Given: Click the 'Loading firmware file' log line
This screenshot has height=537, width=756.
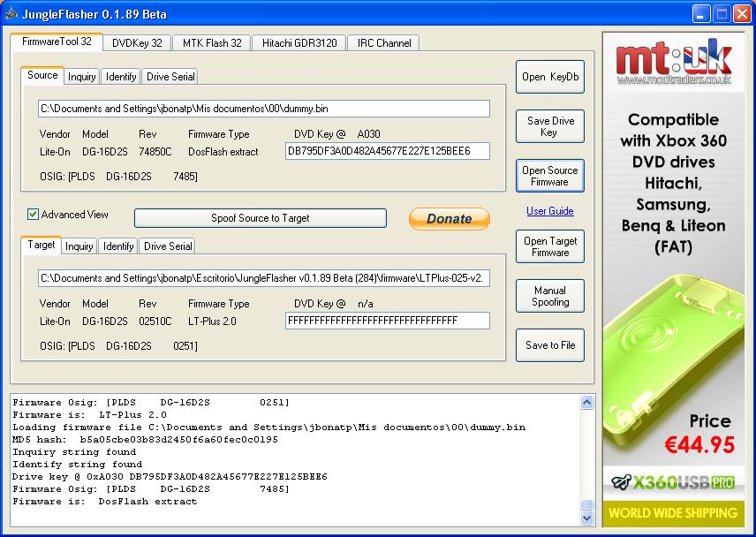Looking at the screenshot, I should [269, 427].
